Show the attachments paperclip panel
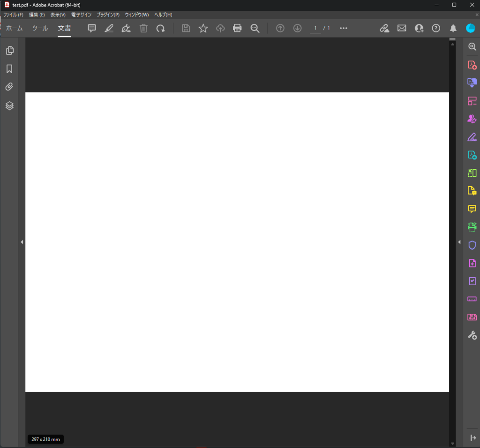 coord(9,87)
